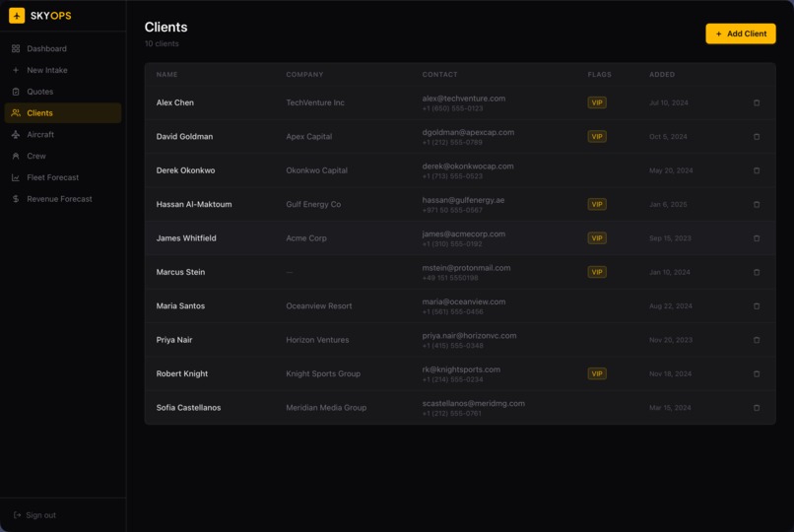Click the Dashboard grid icon in sidebar
The height and width of the screenshot is (532, 794).
(16, 48)
